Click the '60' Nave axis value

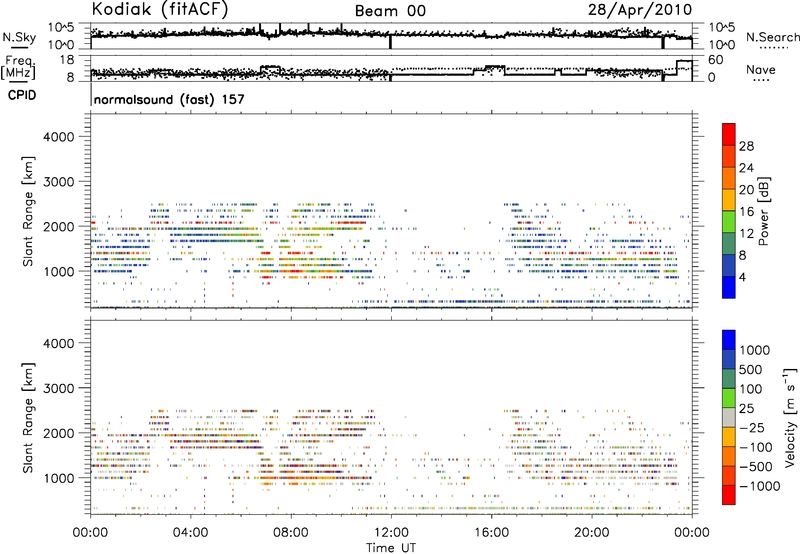pos(716,60)
